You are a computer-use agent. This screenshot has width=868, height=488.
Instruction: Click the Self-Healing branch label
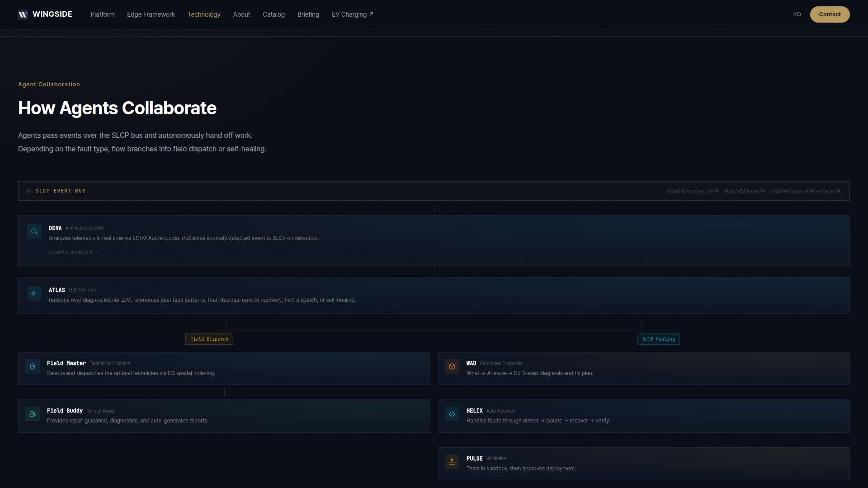pyautogui.click(x=658, y=339)
